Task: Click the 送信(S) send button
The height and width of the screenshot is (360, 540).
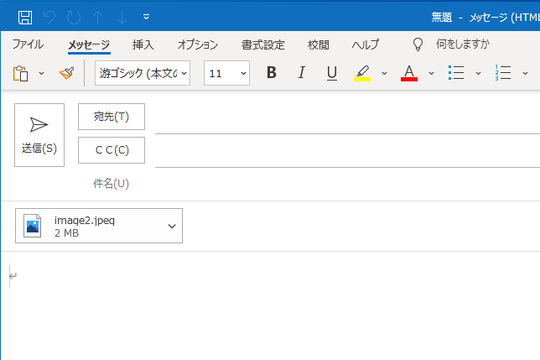Action: tap(39, 135)
